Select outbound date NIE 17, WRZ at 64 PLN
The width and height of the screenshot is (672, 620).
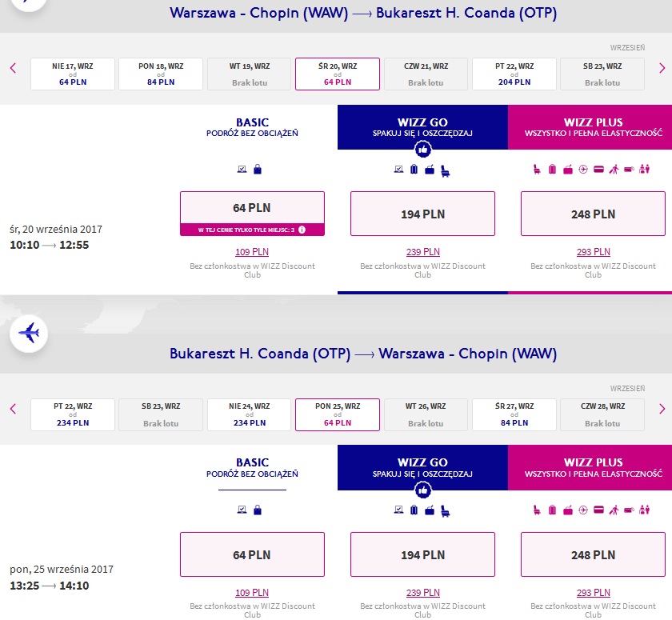(73, 74)
